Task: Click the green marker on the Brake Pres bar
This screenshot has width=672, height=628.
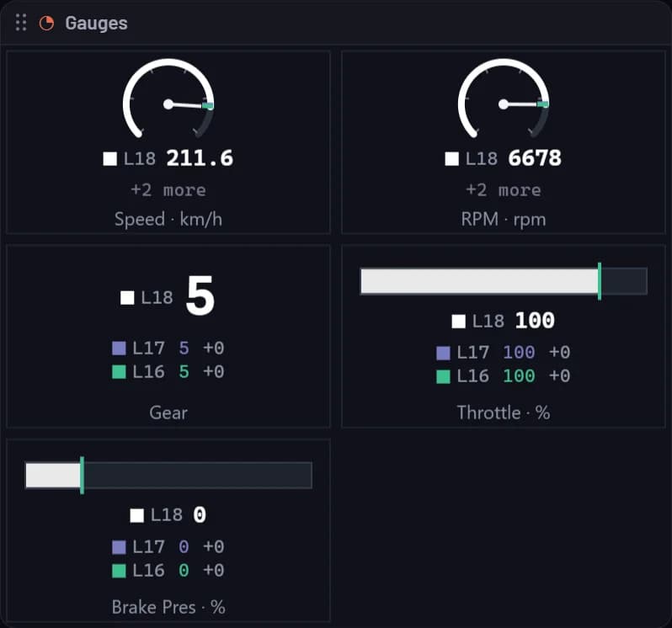Action: pyautogui.click(x=82, y=475)
